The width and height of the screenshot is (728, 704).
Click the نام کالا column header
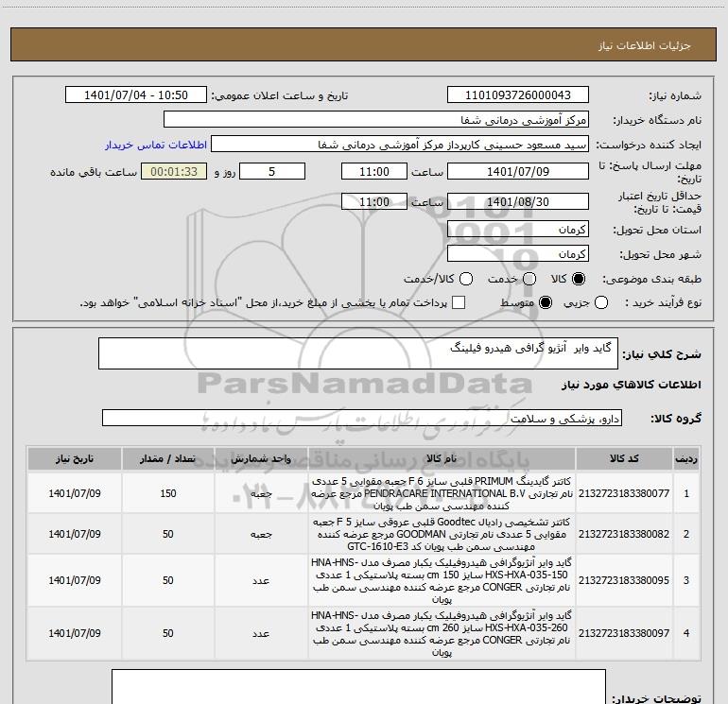[442, 458]
